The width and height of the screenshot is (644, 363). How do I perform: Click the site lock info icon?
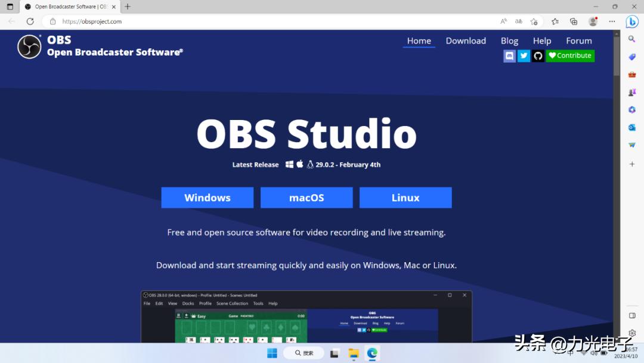click(x=52, y=21)
